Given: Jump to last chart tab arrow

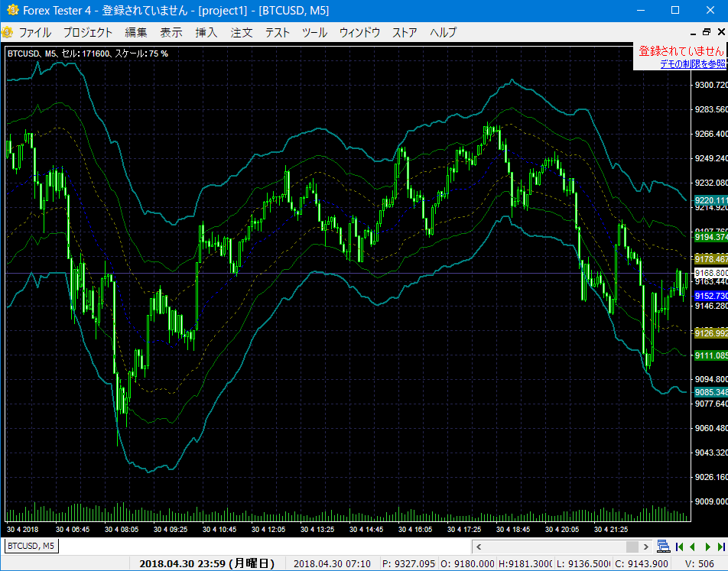Looking at the screenshot, I should (x=721, y=547).
